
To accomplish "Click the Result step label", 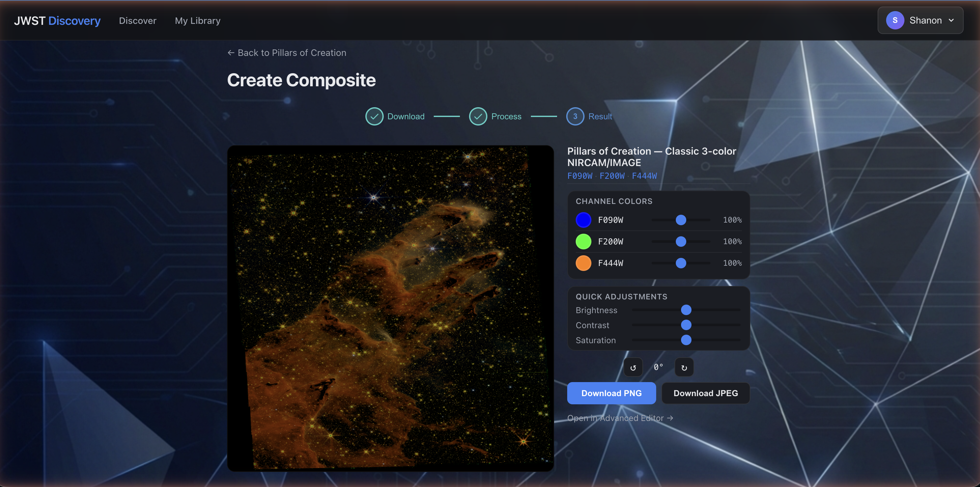I will pyautogui.click(x=600, y=116).
